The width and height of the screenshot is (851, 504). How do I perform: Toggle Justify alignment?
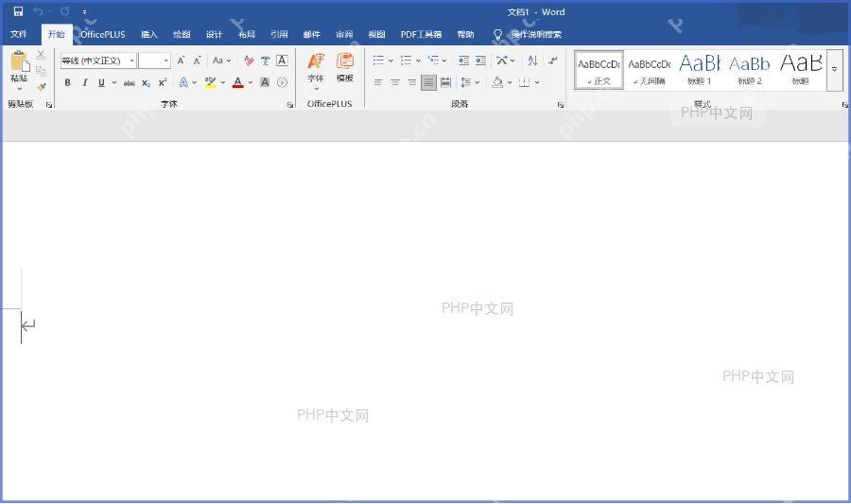pyautogui.click(x=428, y=82)
